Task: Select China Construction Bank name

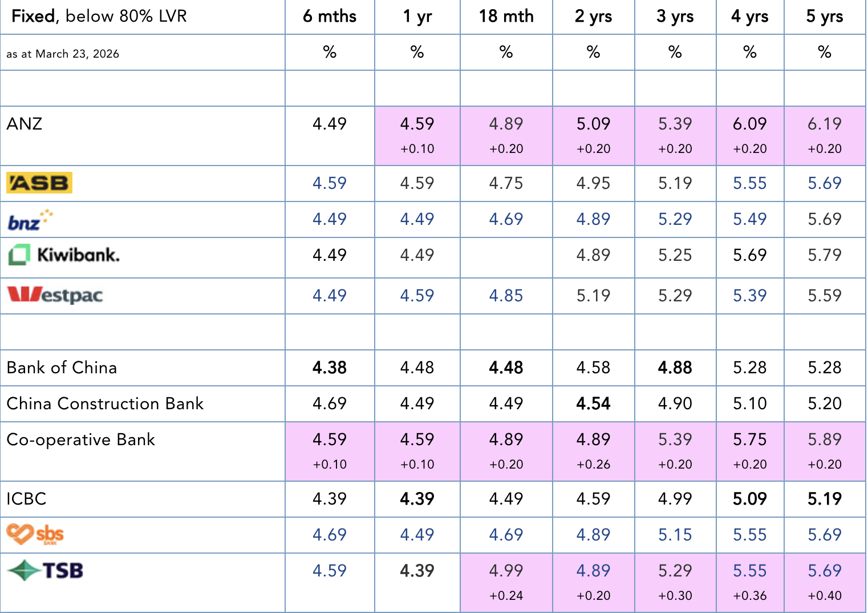Action: (x=105, y=404)
